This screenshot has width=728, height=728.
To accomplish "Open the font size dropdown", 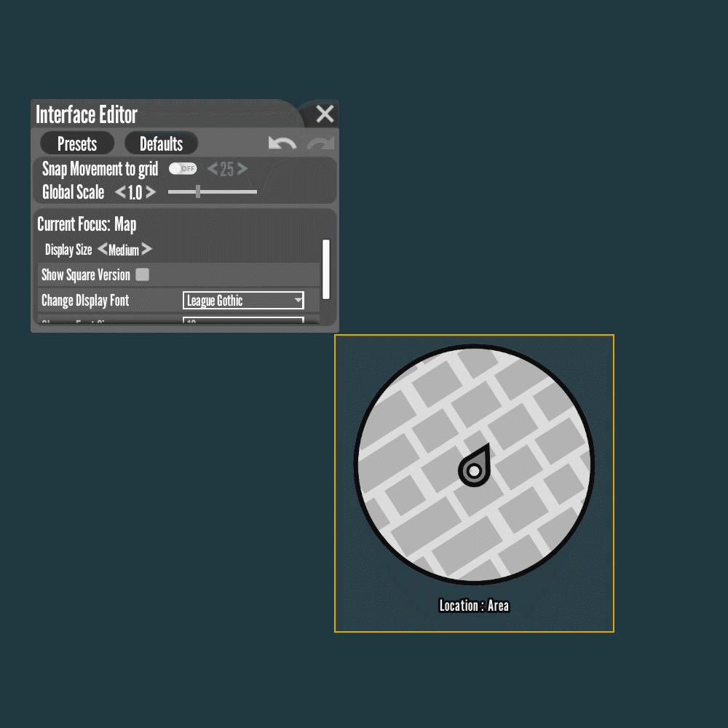I will 243,320.
